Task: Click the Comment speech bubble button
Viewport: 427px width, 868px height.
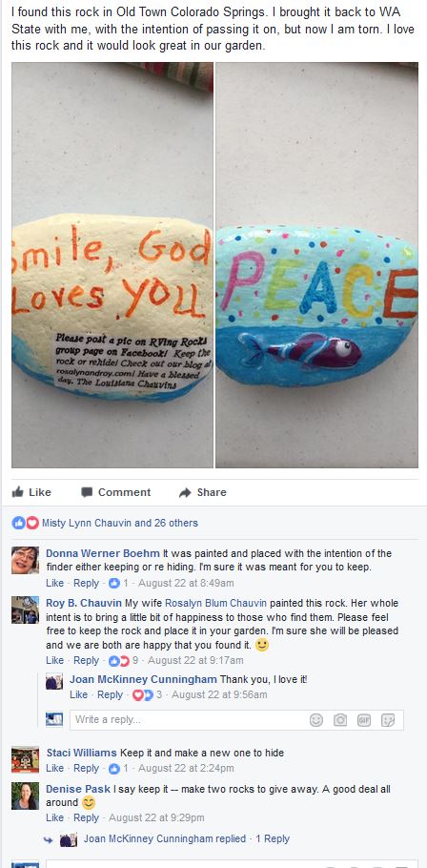Action: click(115, 492)
